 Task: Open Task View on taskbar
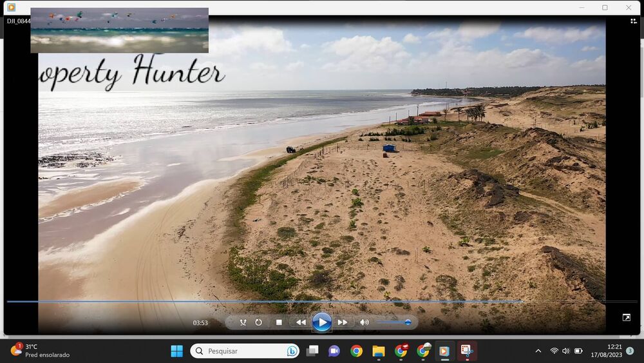(x=312, y=351)
